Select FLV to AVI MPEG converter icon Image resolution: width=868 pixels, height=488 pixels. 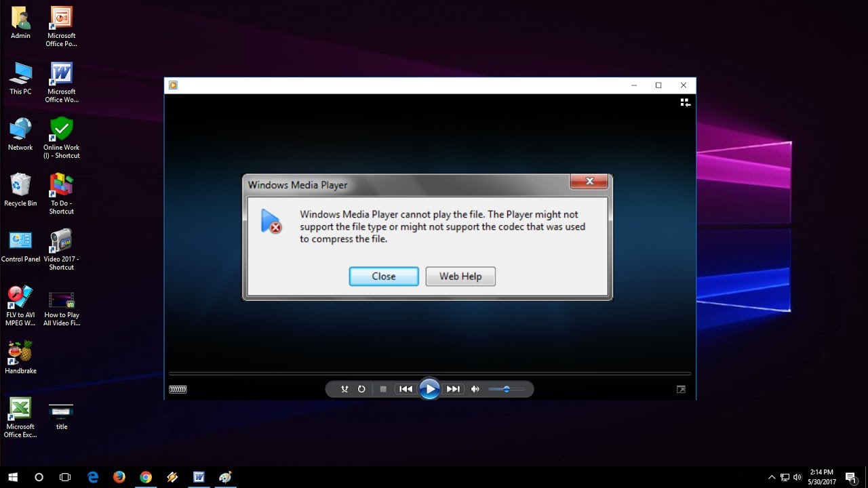click(x=20, y=306)
